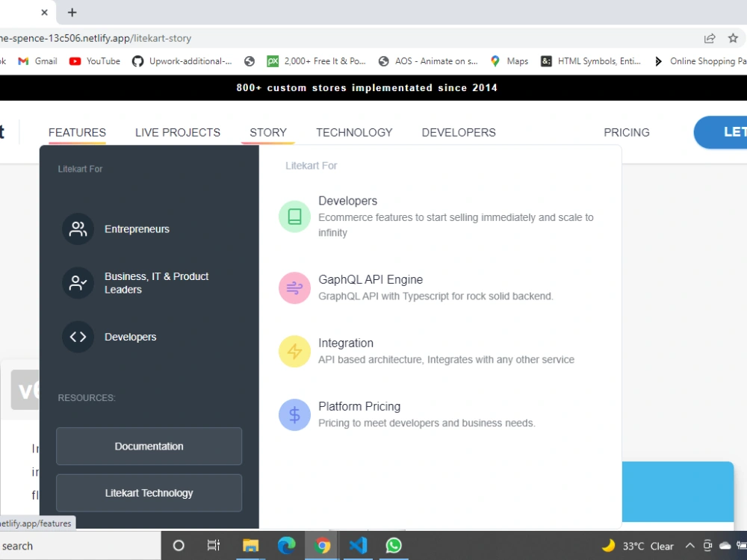Select Developers link in the dark panel
Viewport: 747px width, 560px height.
[130, 337]
